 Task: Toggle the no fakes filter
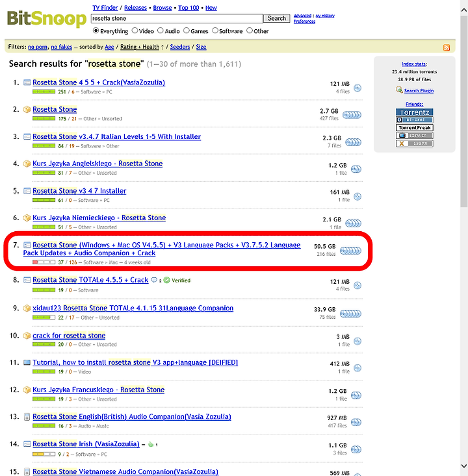tap(61, 47)
